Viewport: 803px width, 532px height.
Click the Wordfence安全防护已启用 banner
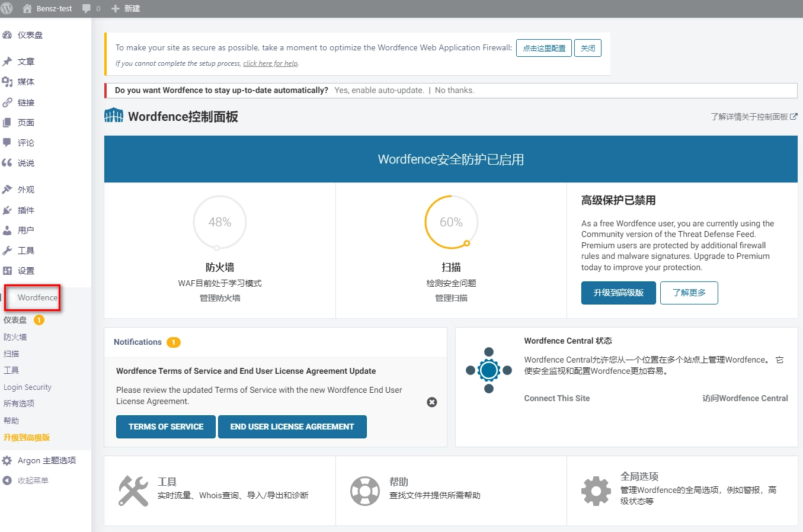[451, 159]
